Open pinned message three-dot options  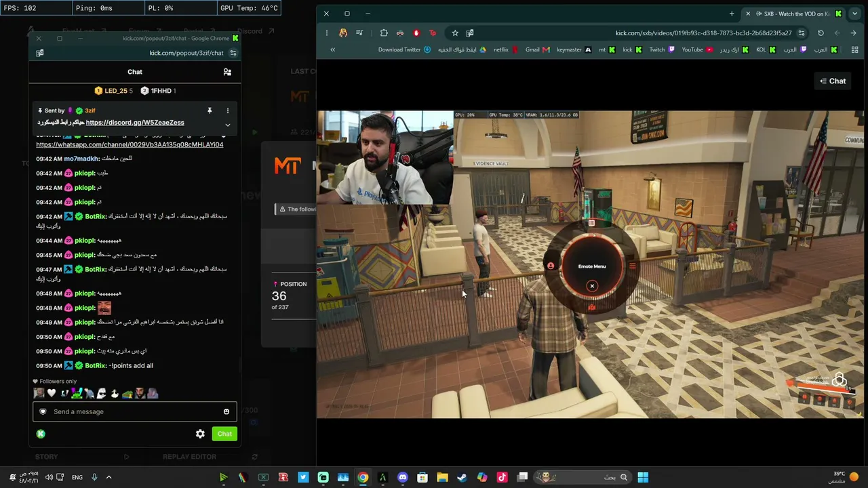228,110
